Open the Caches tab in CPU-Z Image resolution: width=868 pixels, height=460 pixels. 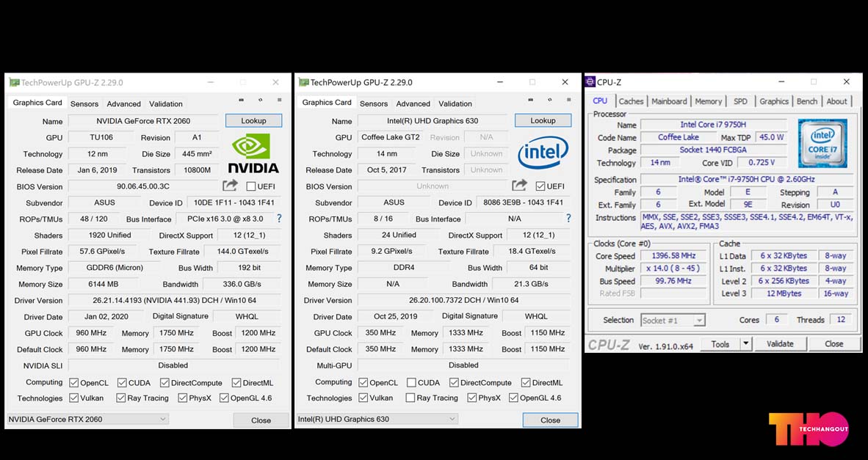(x=631, y=101)
